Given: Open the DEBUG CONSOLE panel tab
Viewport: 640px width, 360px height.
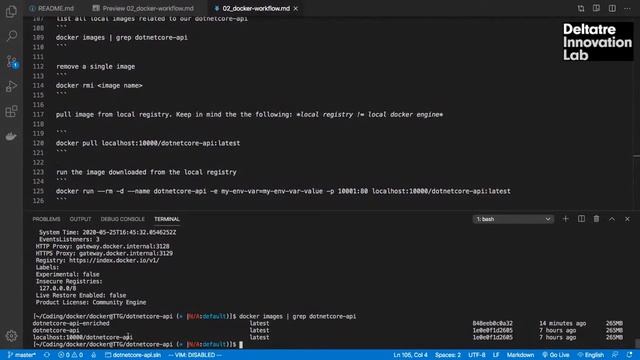Looking at the screenshot, I should [x=122, y=219].
